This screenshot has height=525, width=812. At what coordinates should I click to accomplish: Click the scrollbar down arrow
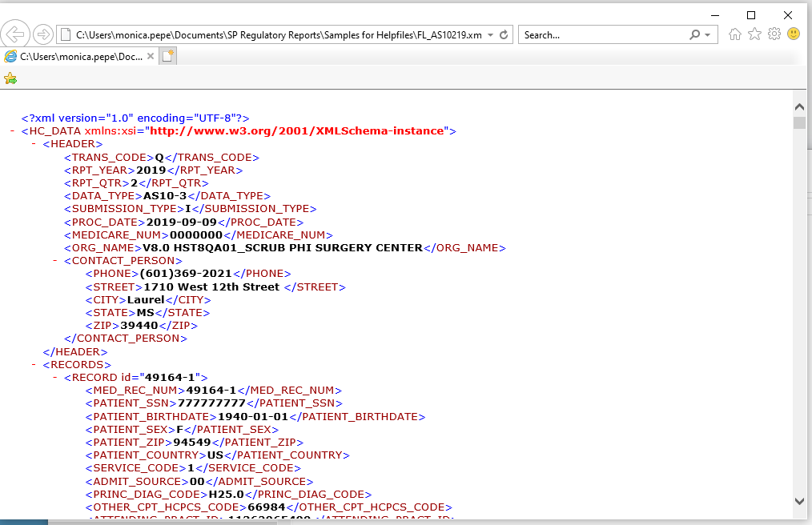pyautogui.click(x=799, y=501)
